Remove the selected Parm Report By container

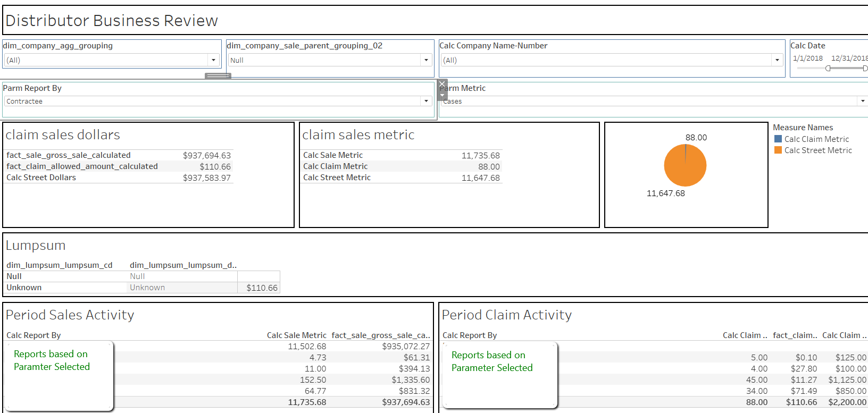coord(442,85)
